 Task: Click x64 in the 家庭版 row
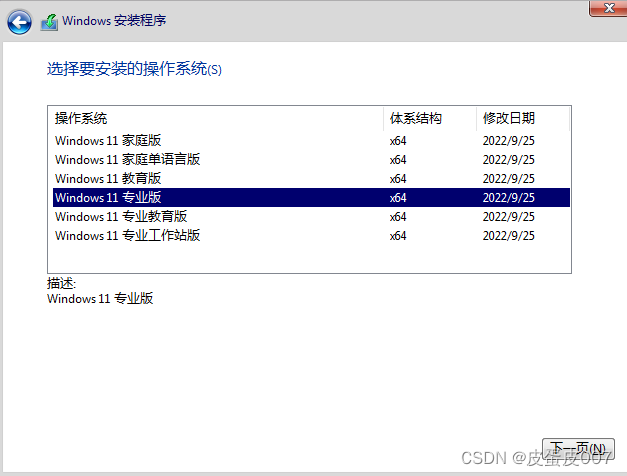[x=398, y=141]
